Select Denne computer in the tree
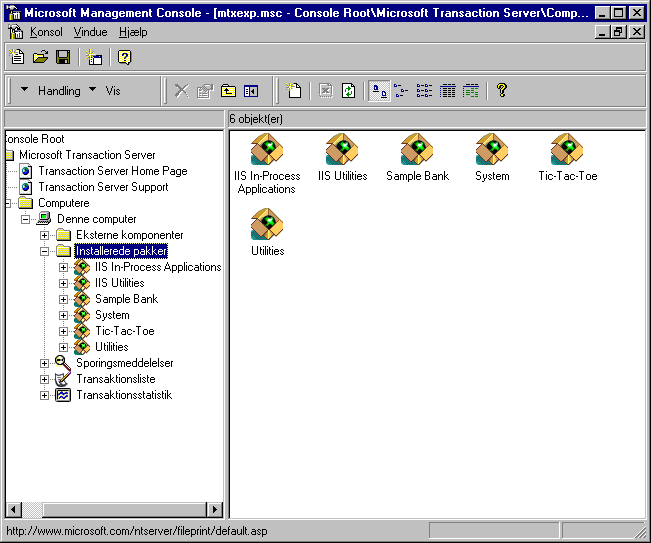This screenshot has width=651, height=543. 96,219
